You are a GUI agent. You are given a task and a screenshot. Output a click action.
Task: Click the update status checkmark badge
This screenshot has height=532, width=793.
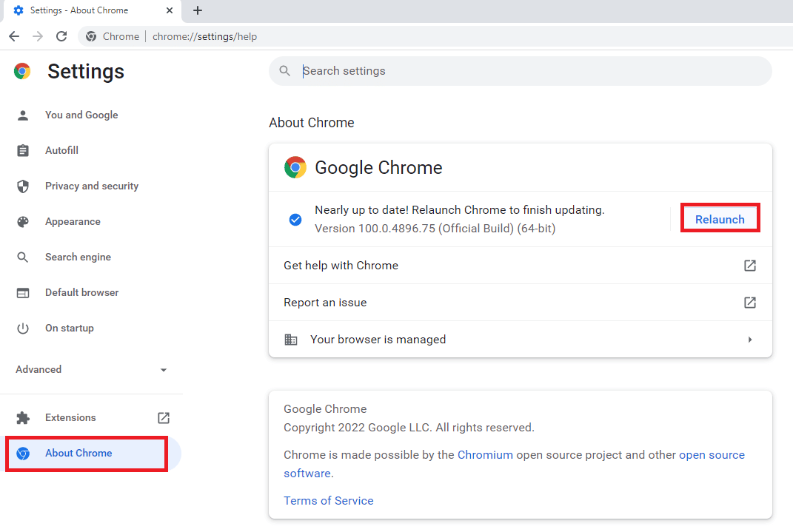(x=295, y=219)
